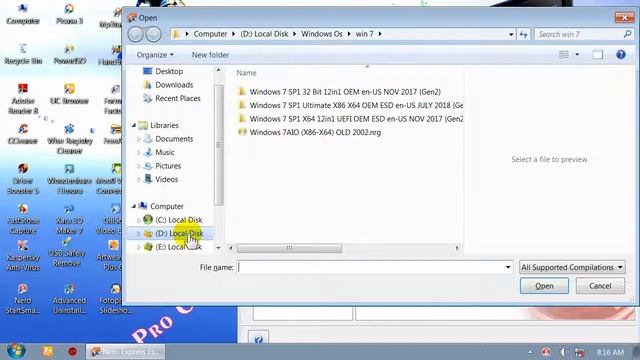Open the File name dropdown arrow
Viewport: 640px width, 360px height.
point(508,267)
